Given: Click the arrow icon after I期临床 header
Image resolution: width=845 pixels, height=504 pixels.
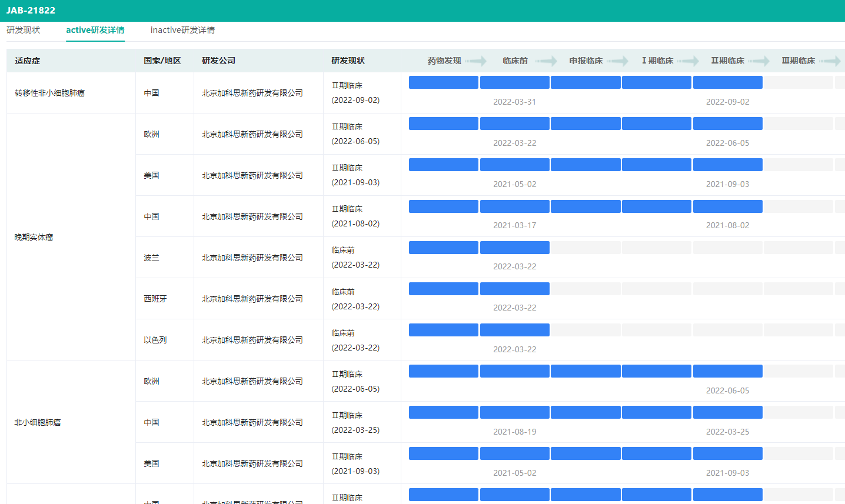Looking at the screenshot, I should tap(688, 61).
